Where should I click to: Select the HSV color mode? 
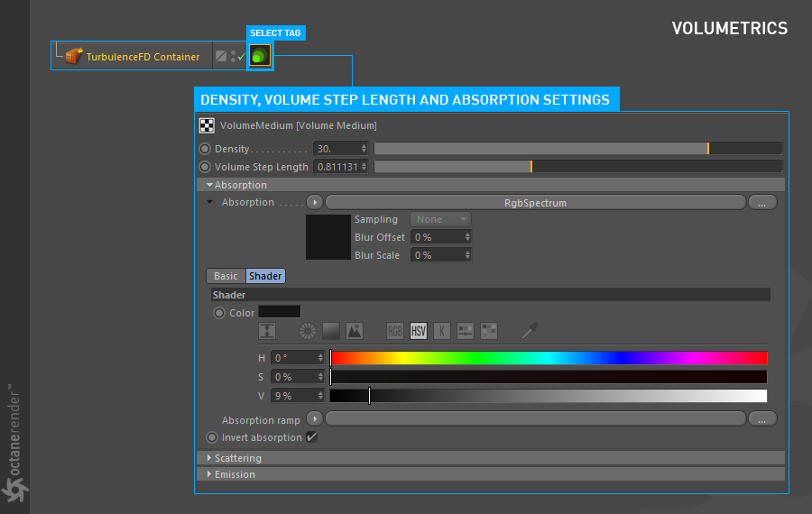point(419,331)
